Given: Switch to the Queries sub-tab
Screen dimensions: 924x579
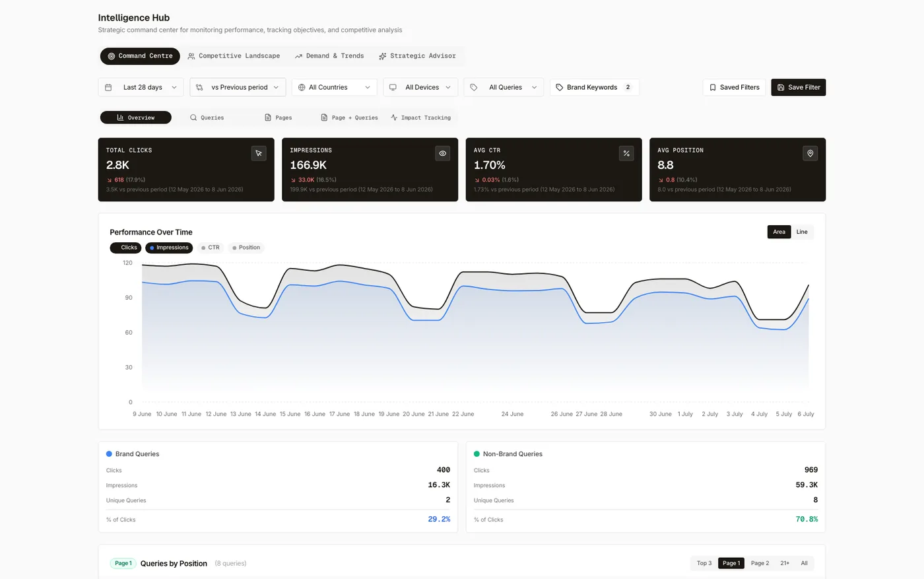Looking at the screenshot, I should point(207,118).
